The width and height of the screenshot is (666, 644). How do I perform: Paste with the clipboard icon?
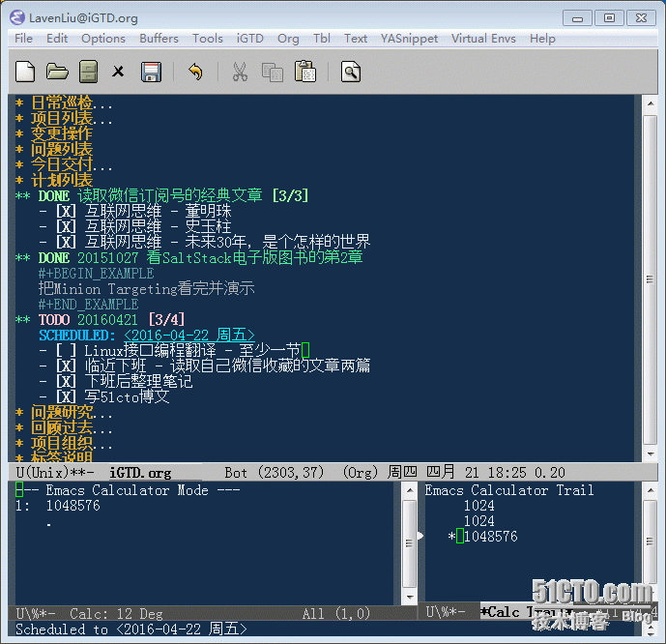pos(305,72)
